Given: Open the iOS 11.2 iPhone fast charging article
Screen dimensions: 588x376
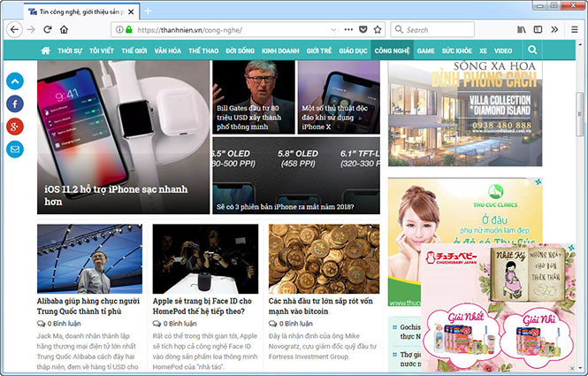Looking at the screenshot, I should click(117, 195).
